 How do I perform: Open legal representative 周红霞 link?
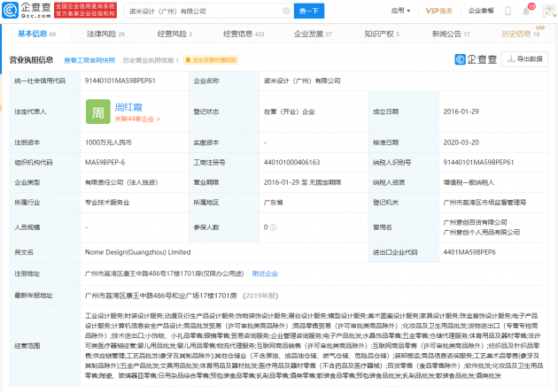click(x=128, y=107)
